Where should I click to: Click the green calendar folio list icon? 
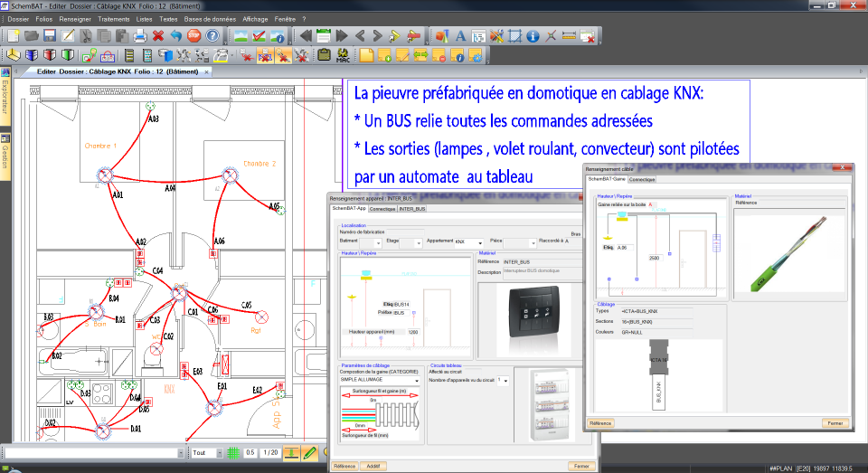click(x=324, y=36)
